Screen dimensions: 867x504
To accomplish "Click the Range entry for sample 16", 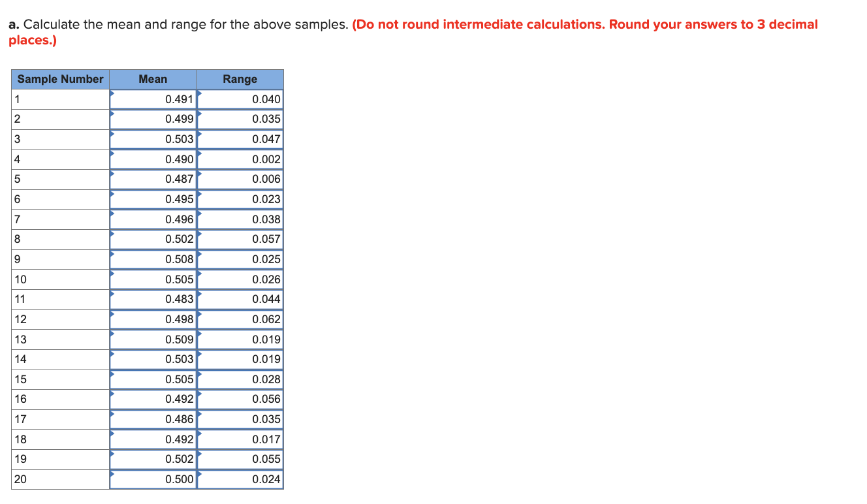I will 240,399.
